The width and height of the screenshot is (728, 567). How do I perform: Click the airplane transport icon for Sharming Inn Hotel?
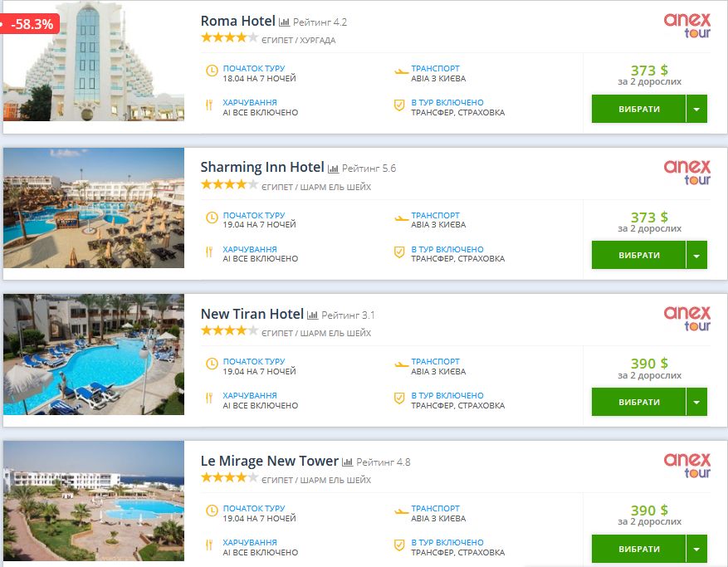point(402,219)
